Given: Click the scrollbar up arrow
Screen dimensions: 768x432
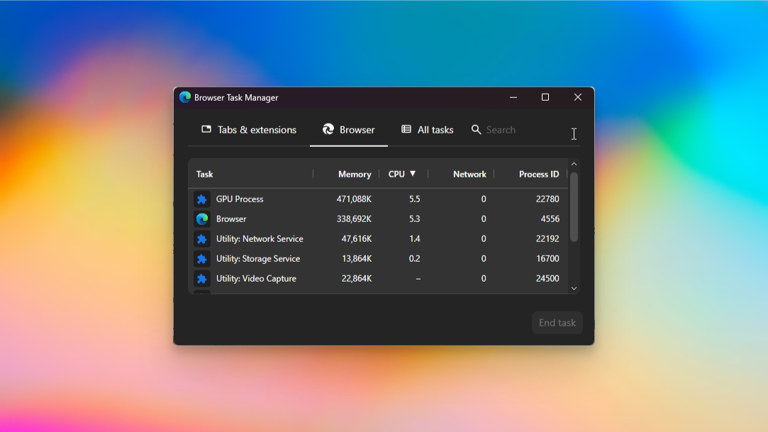Looking at the screenshot, I should click(x=574, y=164).
